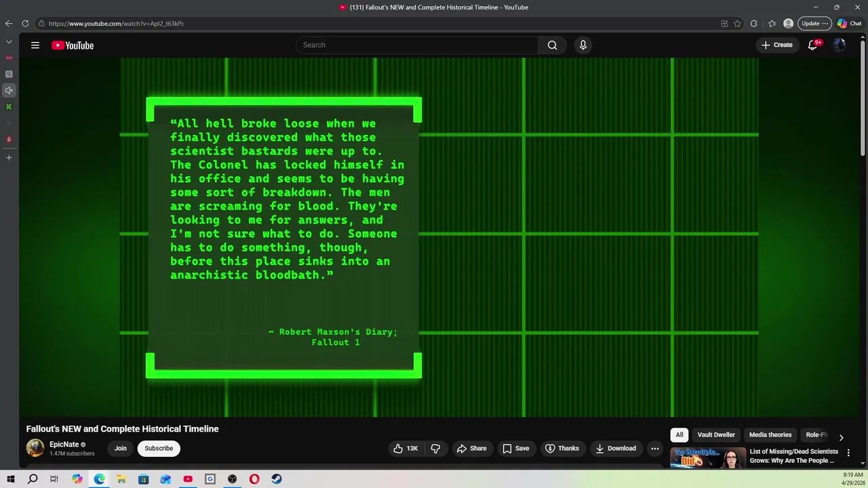
Task: Open Windows Start menu
Action: click(11, 479)
